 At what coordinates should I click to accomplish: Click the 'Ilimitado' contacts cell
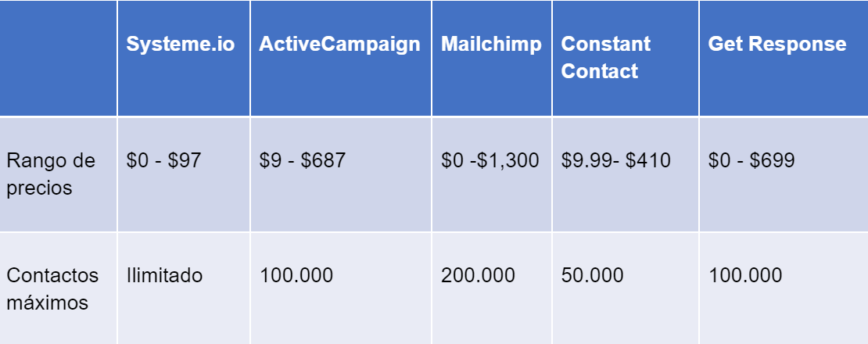tap(164, 275)
